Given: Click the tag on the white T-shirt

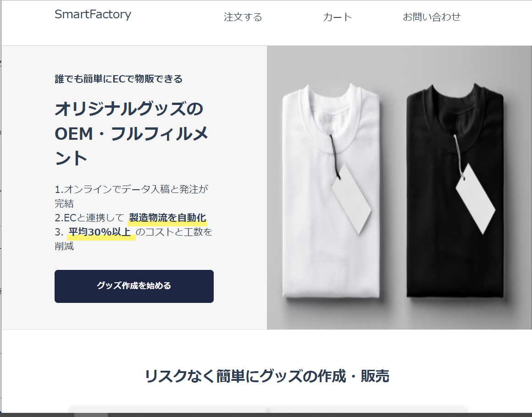Looking at the screenshot, I should pos(351,199).
